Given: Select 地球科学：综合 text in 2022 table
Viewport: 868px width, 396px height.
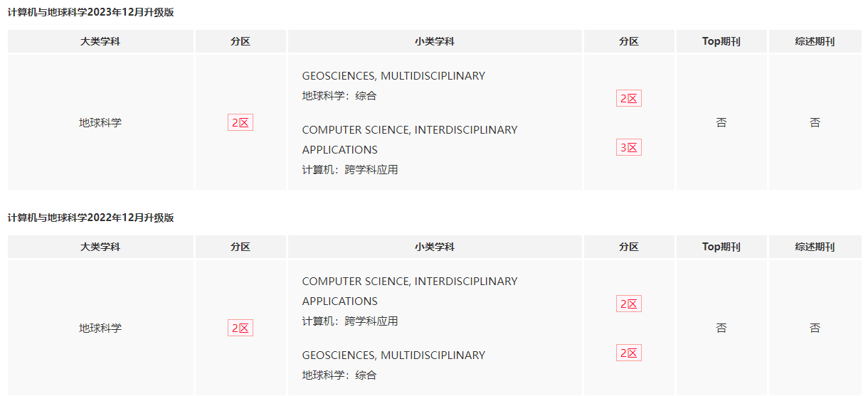Looking at the screenshot, I should tap(339, 375).
